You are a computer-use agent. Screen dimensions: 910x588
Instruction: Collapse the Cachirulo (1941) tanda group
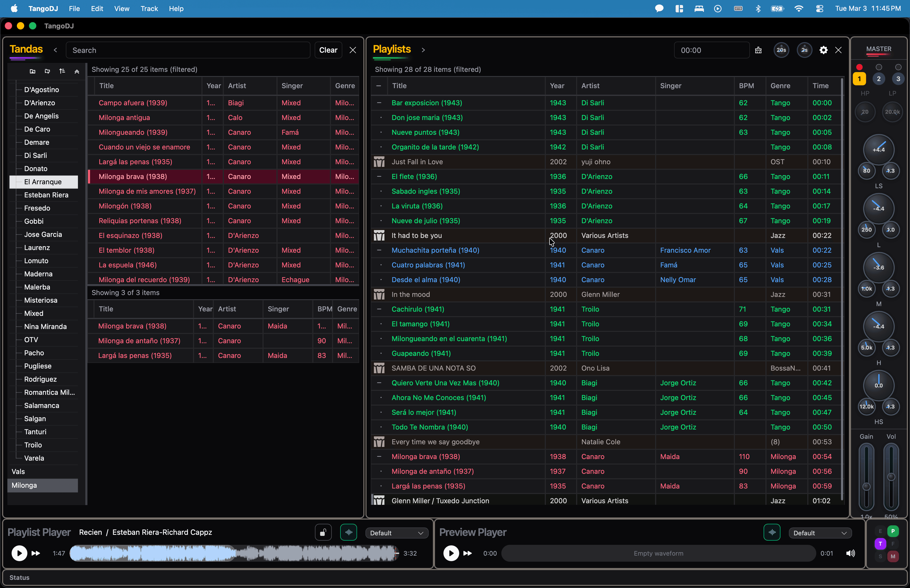tap(379, 309)
